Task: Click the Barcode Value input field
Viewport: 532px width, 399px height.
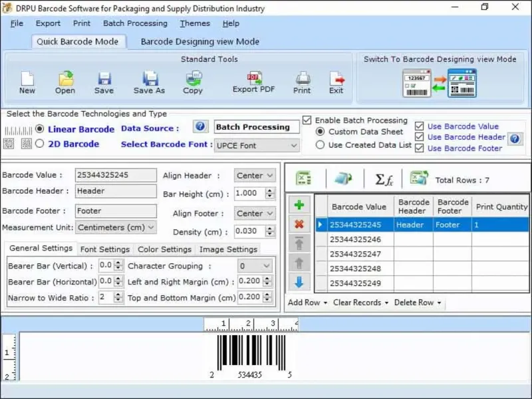Action: tap(116, 176)
